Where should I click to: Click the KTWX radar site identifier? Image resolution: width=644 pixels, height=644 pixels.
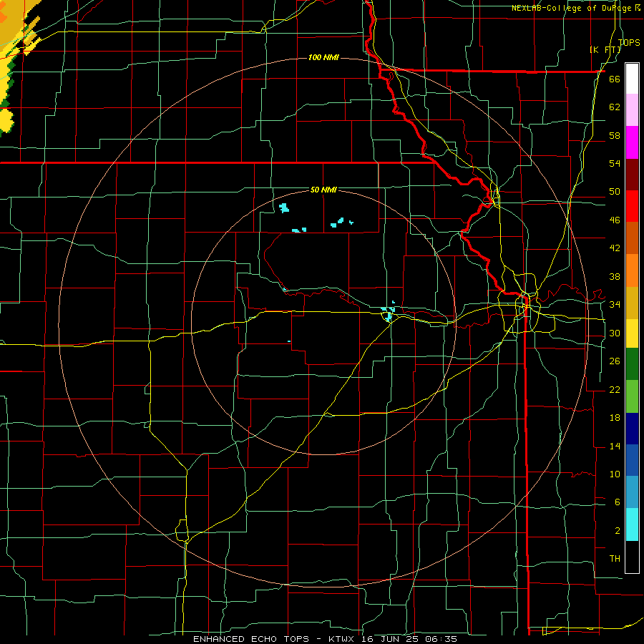341,639
